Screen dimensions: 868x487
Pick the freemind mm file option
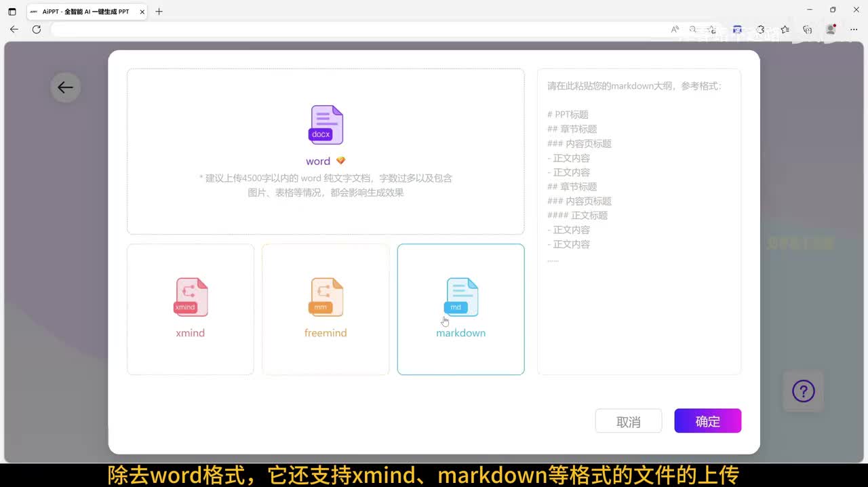click(325, 309)
